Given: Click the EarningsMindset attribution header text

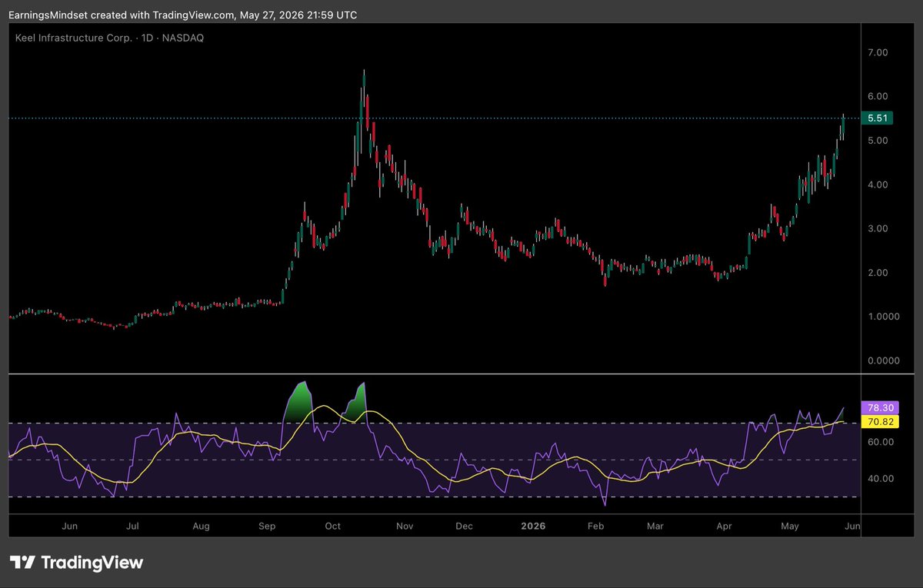Looking at the screenshot, I should tap(183, 15).
